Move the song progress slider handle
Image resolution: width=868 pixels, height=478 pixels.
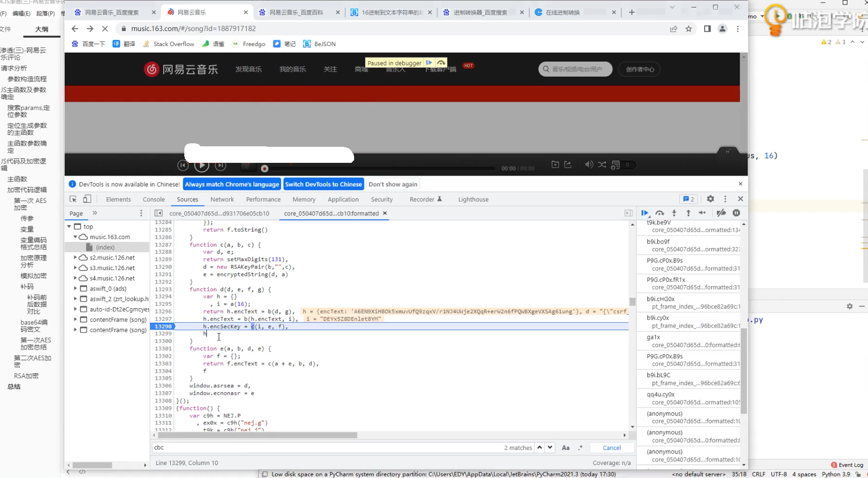point(264,168)
